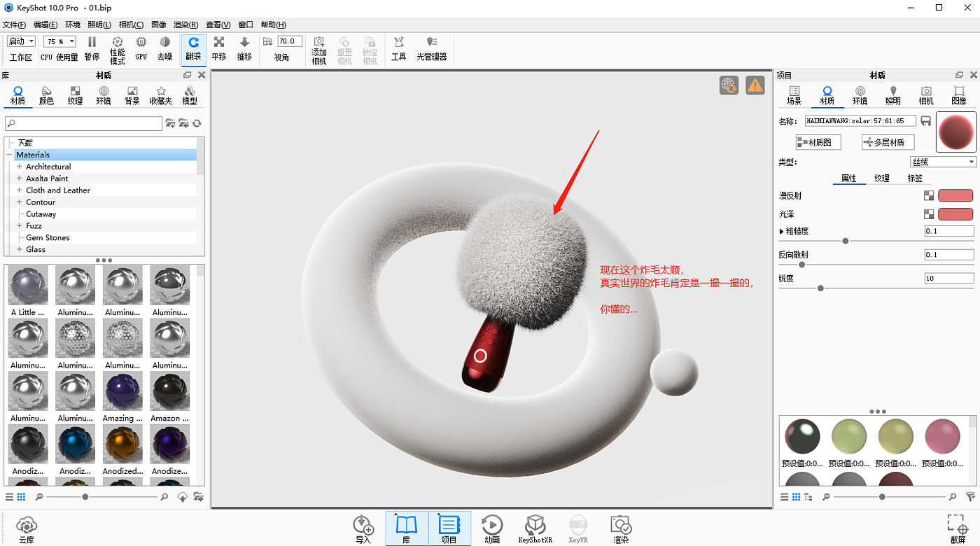Switch to the 纹理 tab in properties
The image size is (980, 546).
881,178
